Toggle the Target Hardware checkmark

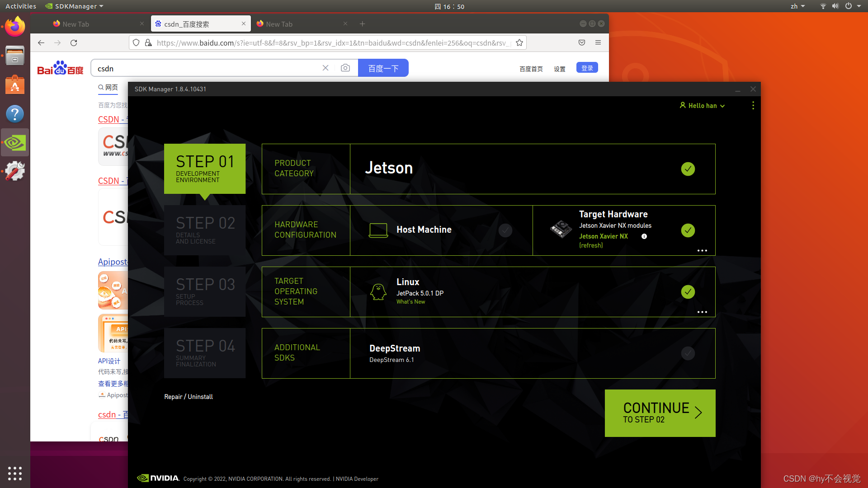pos(688,230)
